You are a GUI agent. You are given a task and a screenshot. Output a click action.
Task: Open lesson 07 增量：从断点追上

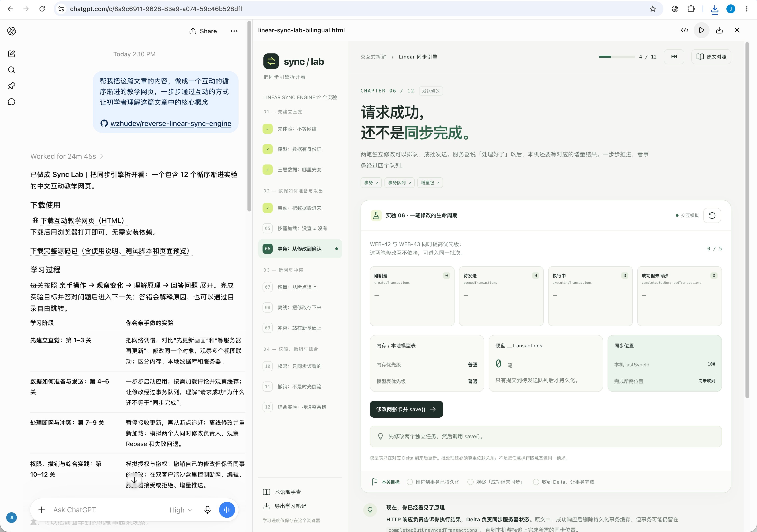point(300,287)
